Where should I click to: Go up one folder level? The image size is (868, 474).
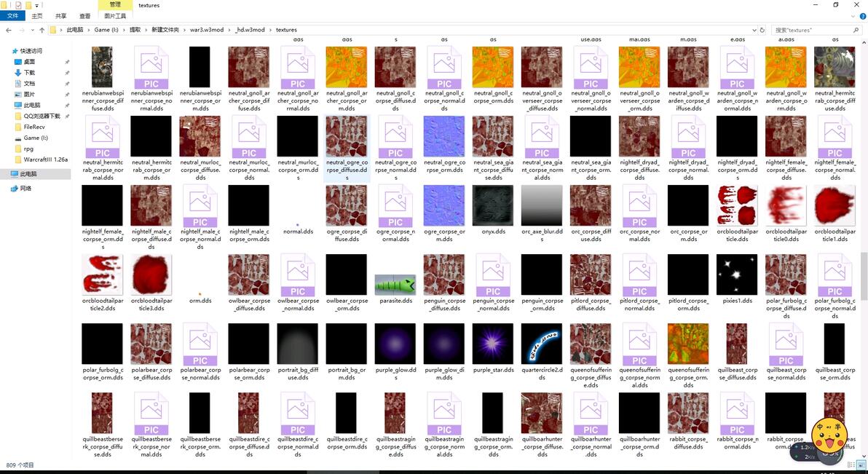point(42,30)
